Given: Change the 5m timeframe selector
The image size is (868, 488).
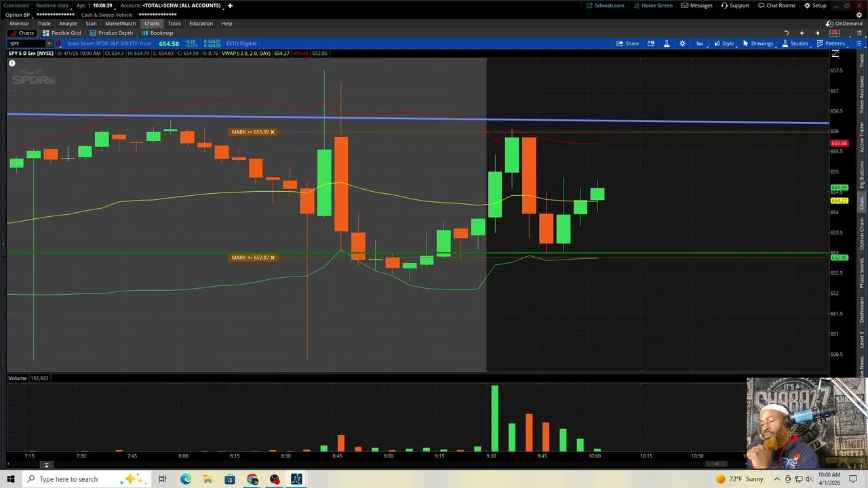Looking at the screenshot, I should 699,43.
